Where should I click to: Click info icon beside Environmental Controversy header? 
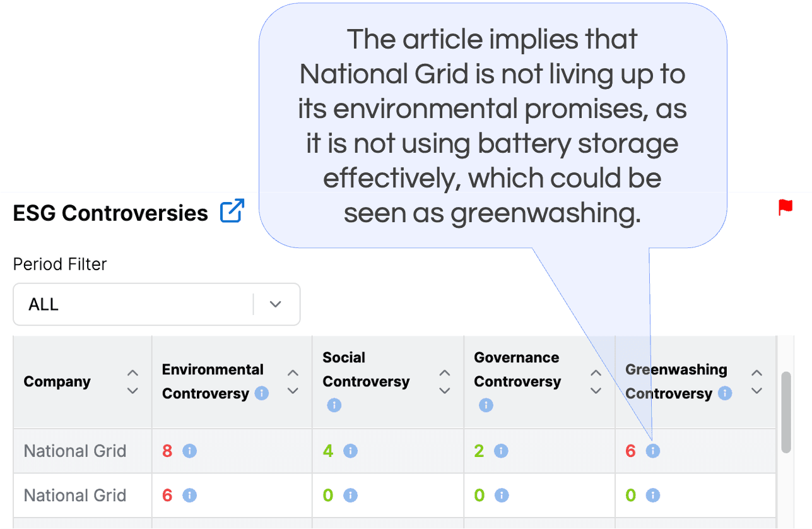coord(262,393)
